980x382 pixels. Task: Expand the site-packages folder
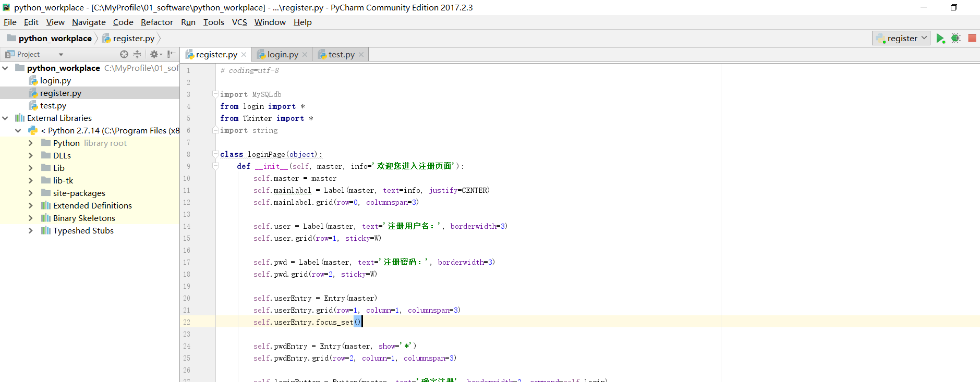click(30, 193)
